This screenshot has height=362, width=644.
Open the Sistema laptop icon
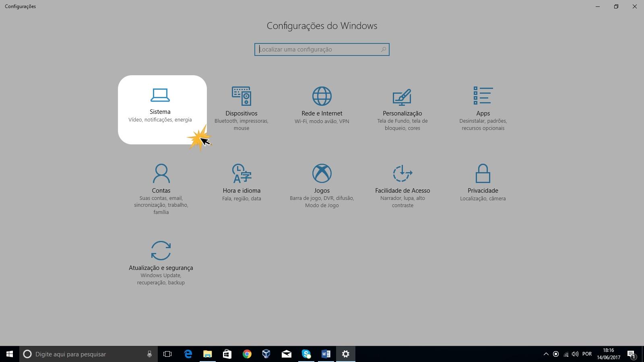pyautogui.click(x=160, y=95)
